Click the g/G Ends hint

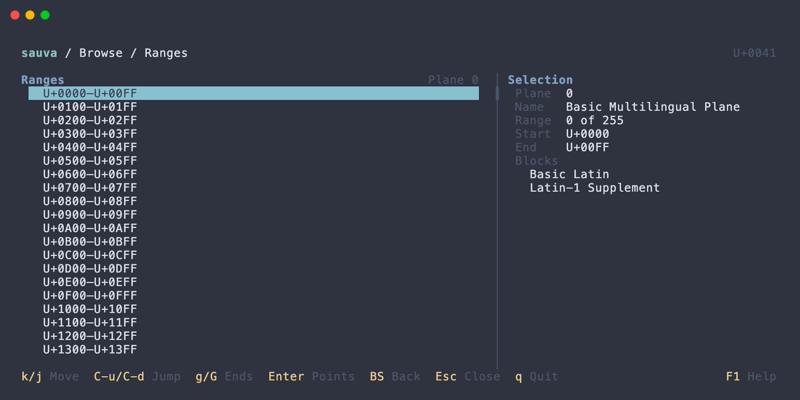coord(224,377)
